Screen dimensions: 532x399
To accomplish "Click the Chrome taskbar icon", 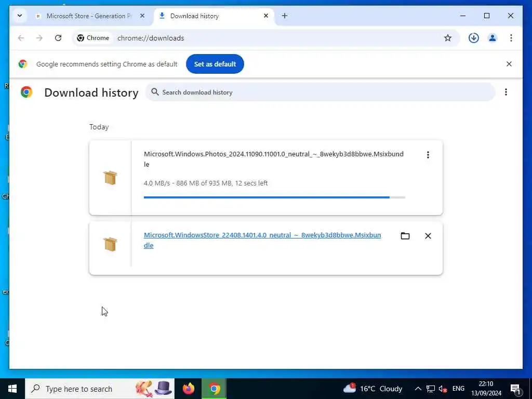I will pyautogui.click(x=214, y=389).
